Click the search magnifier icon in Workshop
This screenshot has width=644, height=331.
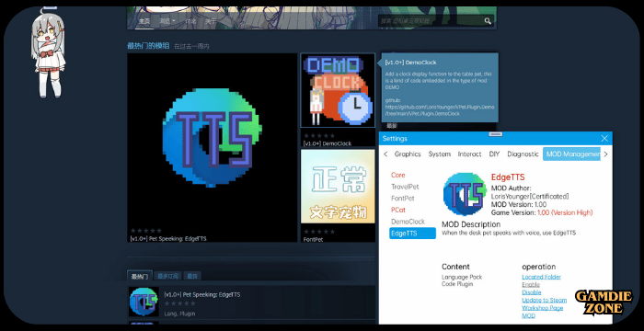[488, 21]
